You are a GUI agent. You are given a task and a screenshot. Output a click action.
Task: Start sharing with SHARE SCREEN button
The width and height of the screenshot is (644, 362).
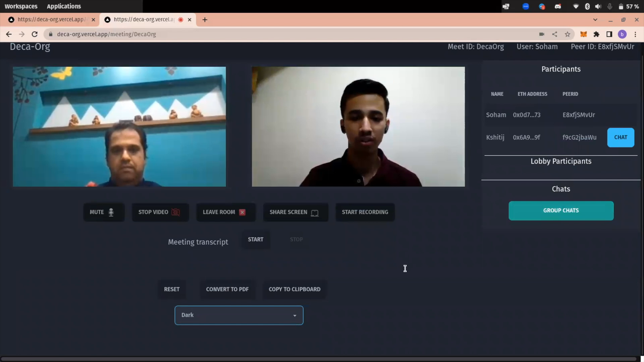tap(296, 212)
